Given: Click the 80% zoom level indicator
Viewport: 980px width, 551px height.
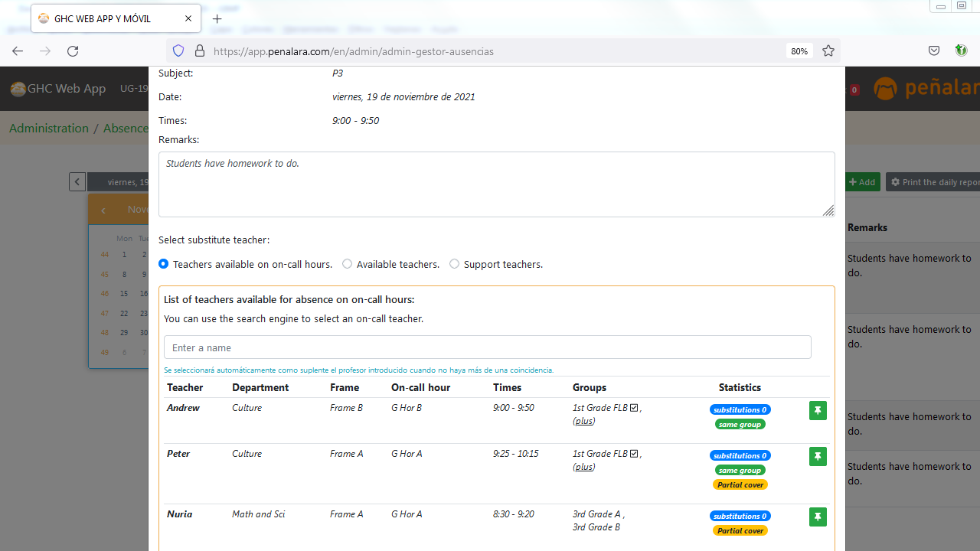Looking at the screenshot, I should click(x=799, y=51).
